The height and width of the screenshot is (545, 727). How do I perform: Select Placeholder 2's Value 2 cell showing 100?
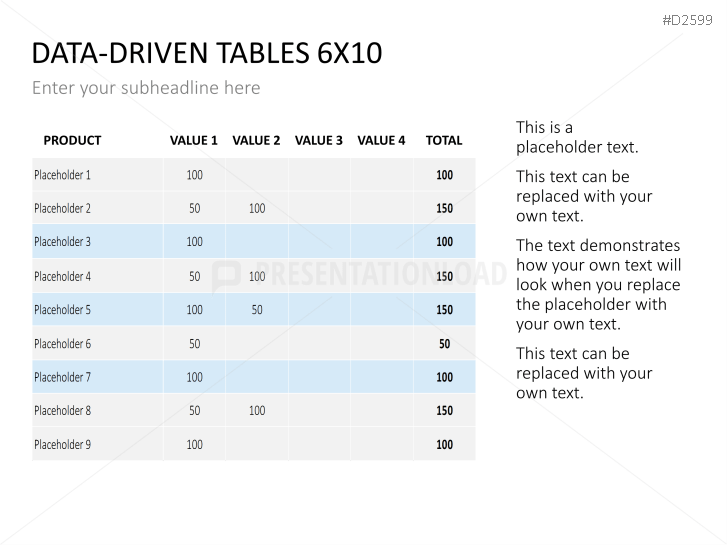click(257, 208)
